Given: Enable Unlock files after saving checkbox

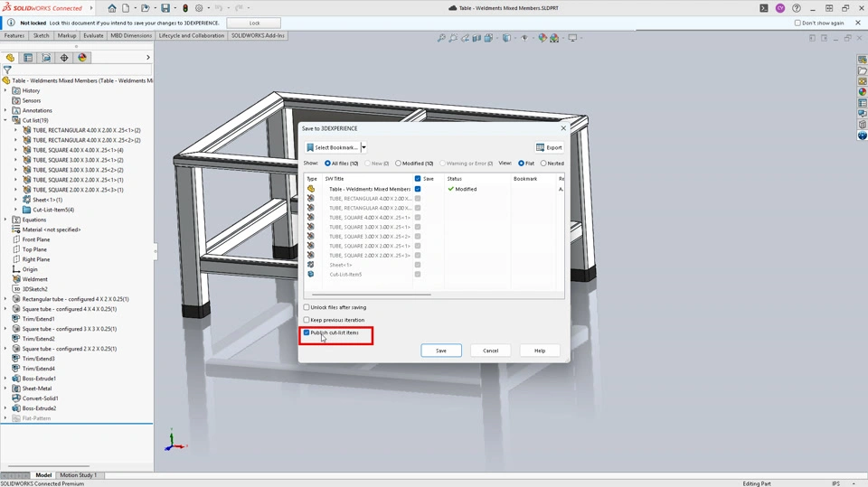Looking at the screenshot, I should click(307, 307).
